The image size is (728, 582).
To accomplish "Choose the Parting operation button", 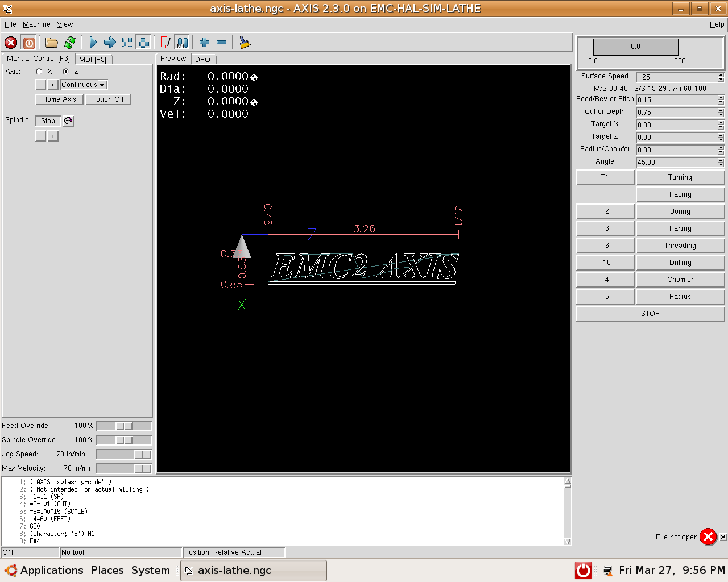I will tap(680, 228).
